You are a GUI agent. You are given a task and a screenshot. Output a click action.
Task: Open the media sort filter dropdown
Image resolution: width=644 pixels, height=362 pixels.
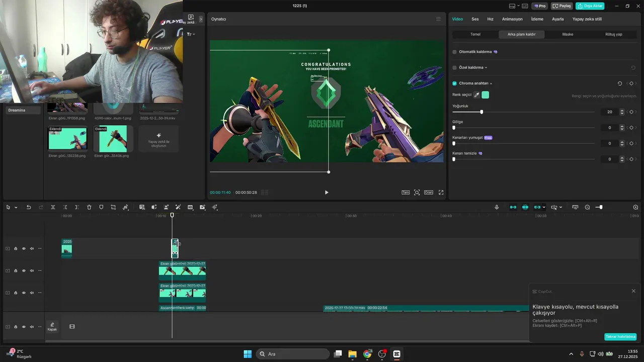191,34
